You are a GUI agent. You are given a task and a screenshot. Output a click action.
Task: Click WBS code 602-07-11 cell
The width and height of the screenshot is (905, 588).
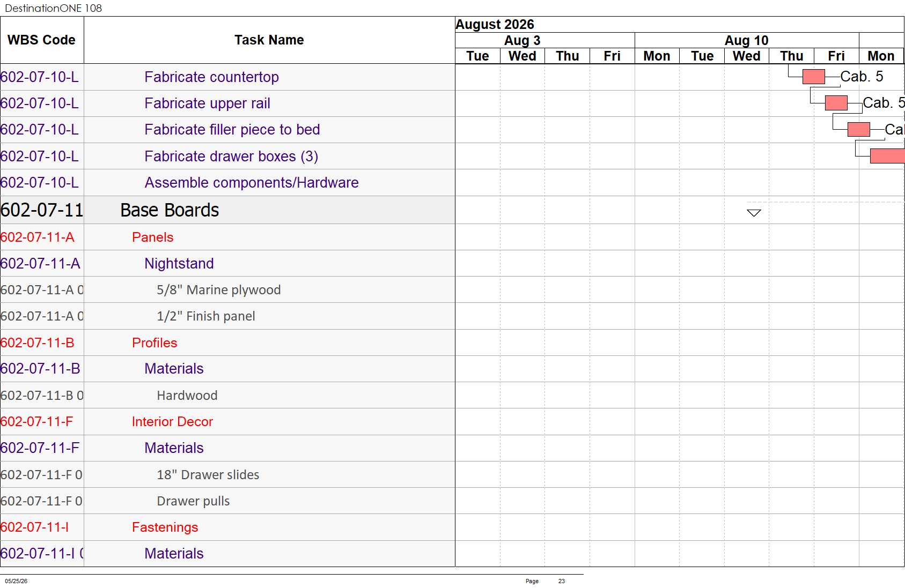pos(42,210)
